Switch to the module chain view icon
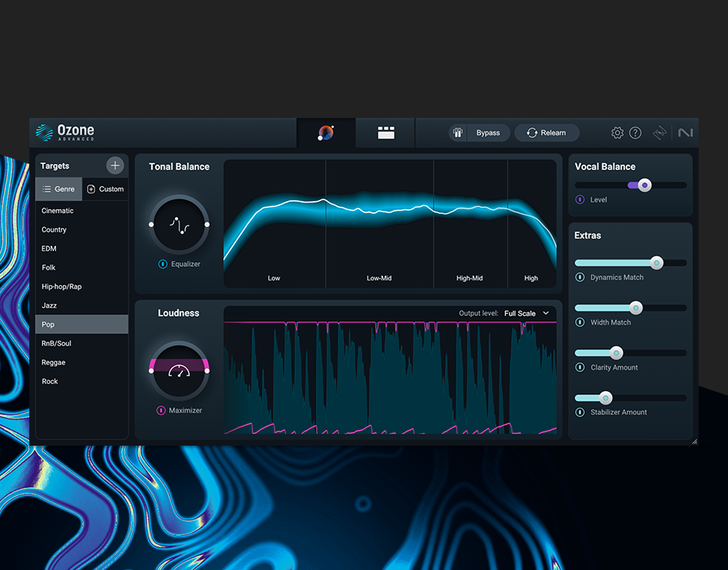The height and width of the screenshot is (570, 728). [x=385, y=132]
